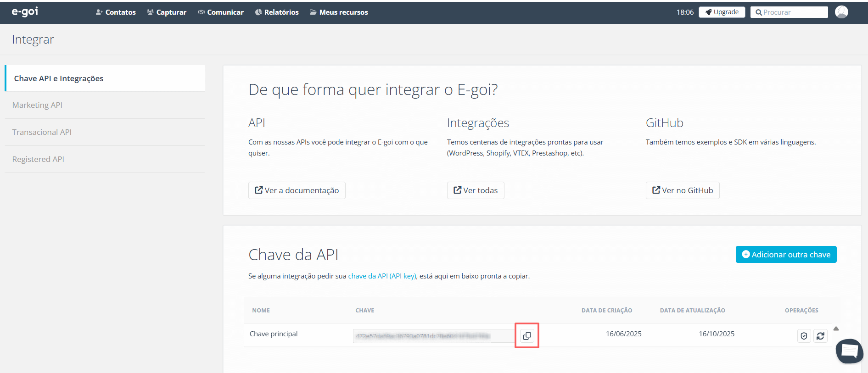Regenerate the Chave principal key
868x373 pixels.
click(820, 336)
